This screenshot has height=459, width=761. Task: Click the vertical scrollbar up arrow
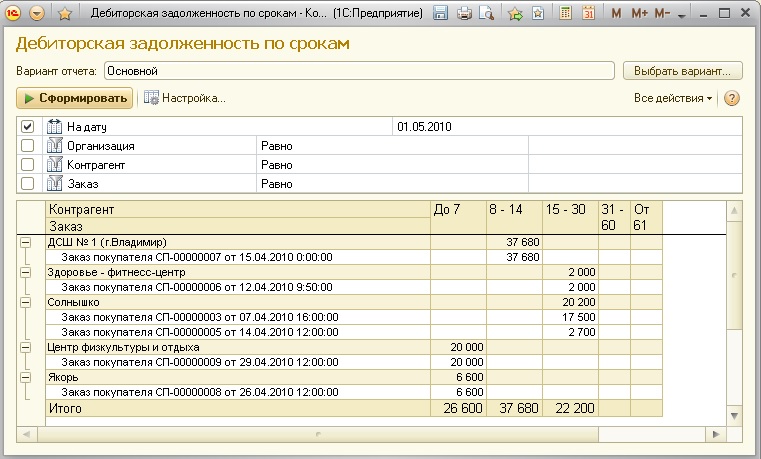(x=734, y=210)
